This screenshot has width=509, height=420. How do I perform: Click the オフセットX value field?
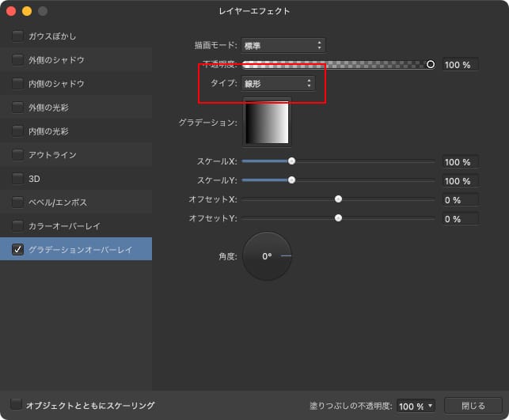tap(460, 199)
